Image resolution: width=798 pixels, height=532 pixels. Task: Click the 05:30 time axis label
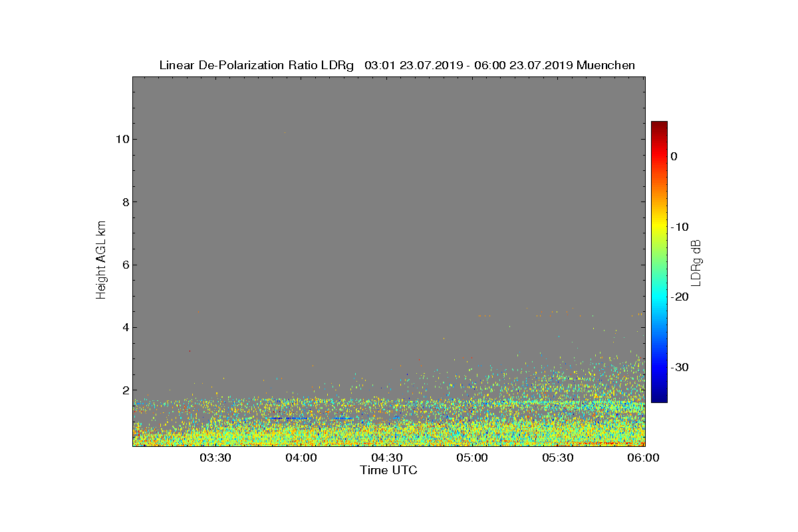tap(559, 458)
